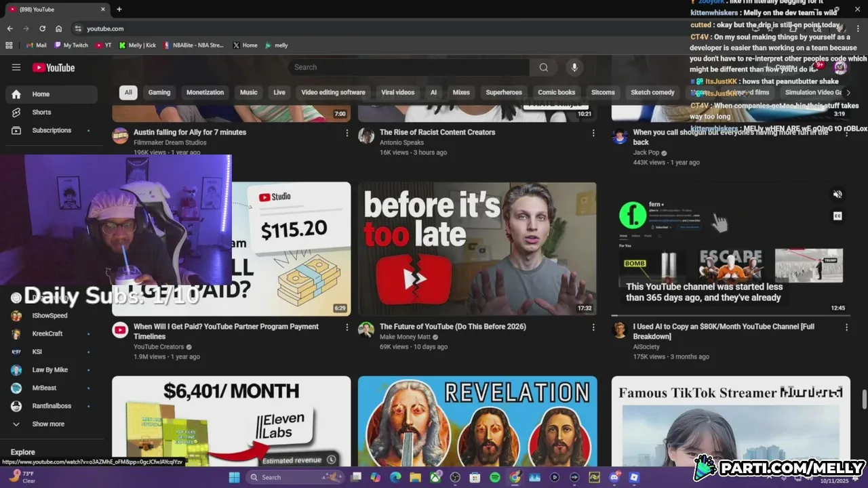Open options for Austin falling for Ally video
Image resolution: width=868 pixels, height=488 pixels.
click(x=347, y=133)
